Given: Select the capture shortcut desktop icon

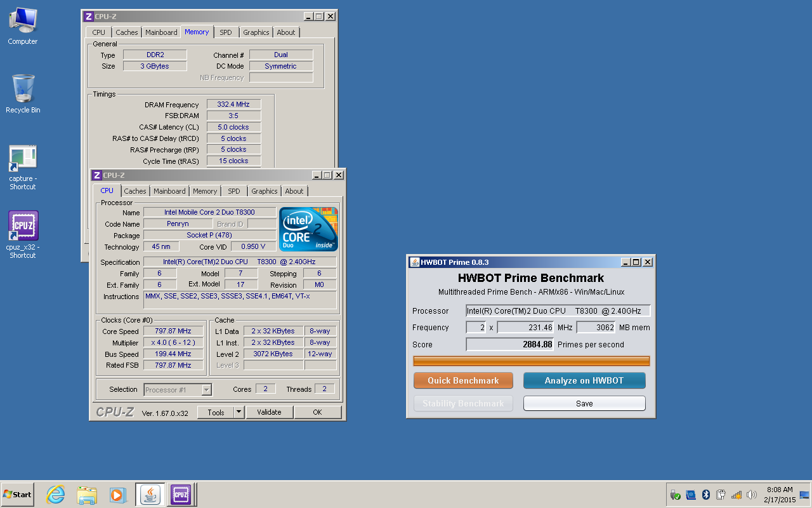Looking at the screenshot, I should tap(23, 168).
